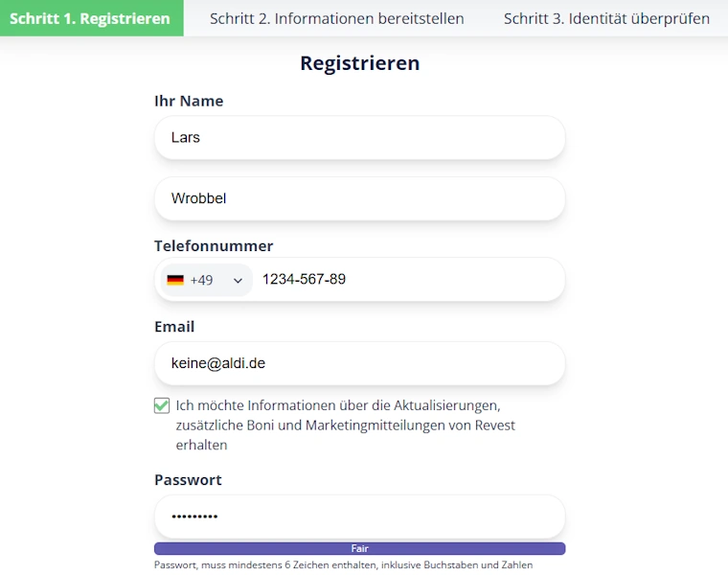The image size is (728, 575).
Task: Click the Telefonnummer field label
Action: coord(214,245)
